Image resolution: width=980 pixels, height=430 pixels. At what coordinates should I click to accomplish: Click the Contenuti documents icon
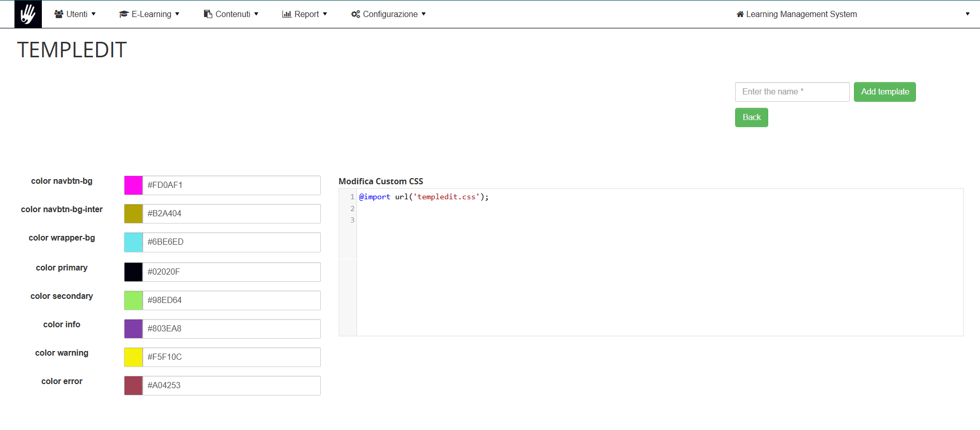pyautogui.click(x=208, y=14)
